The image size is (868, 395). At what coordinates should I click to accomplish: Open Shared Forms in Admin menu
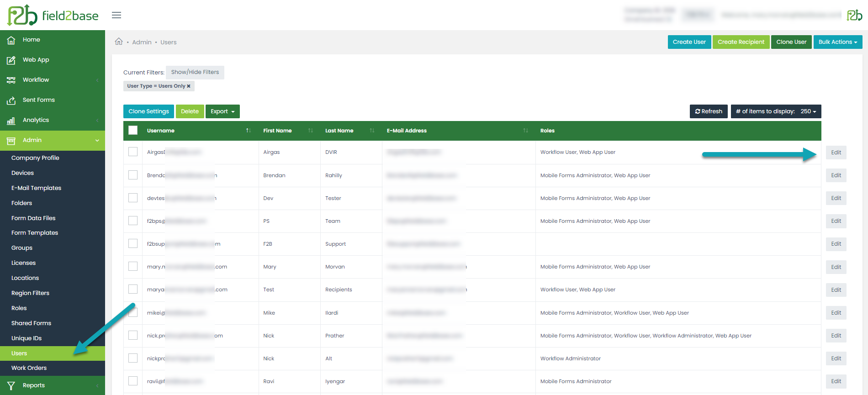(31, 323)
